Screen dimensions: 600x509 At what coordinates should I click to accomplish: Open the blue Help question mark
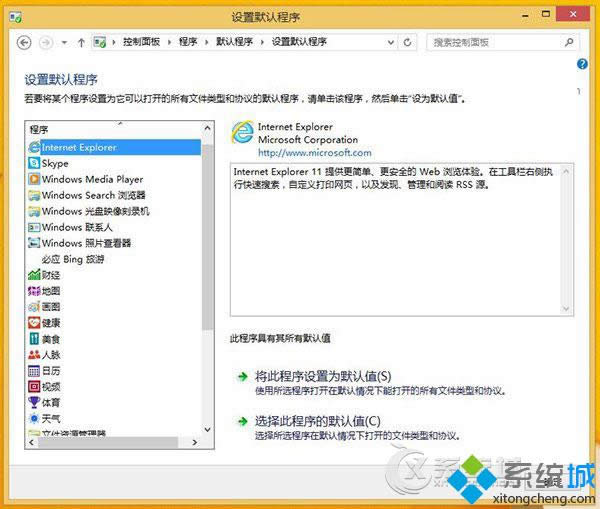point(582,64)
